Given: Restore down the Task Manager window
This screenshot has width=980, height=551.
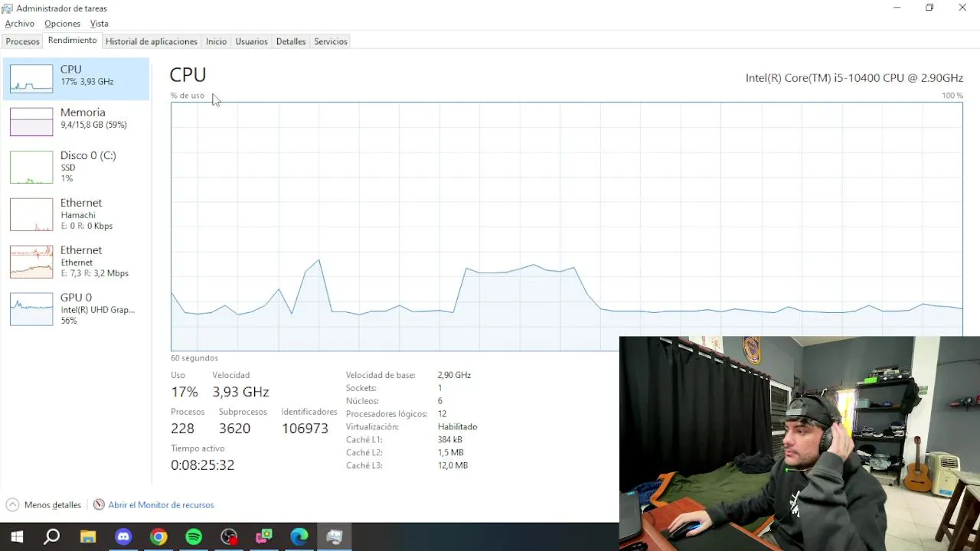Looking at the screenshot, I should 929,8.
